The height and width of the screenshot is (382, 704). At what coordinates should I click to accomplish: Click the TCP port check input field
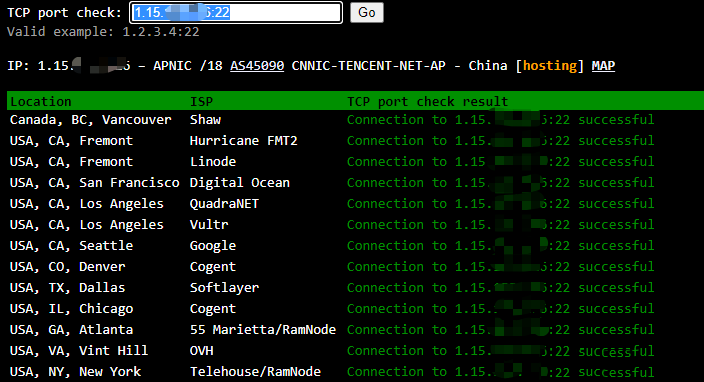[x=236, y=13]
